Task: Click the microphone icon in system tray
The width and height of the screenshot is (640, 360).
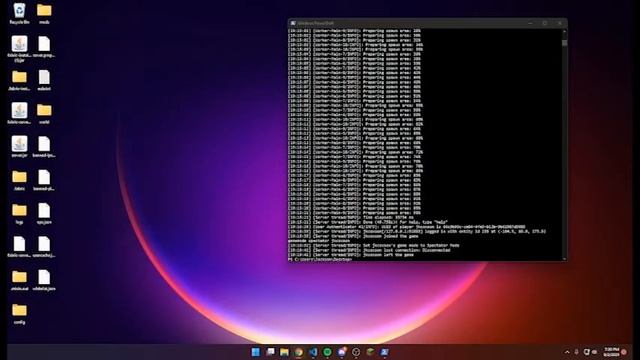Action: (576, 352)
